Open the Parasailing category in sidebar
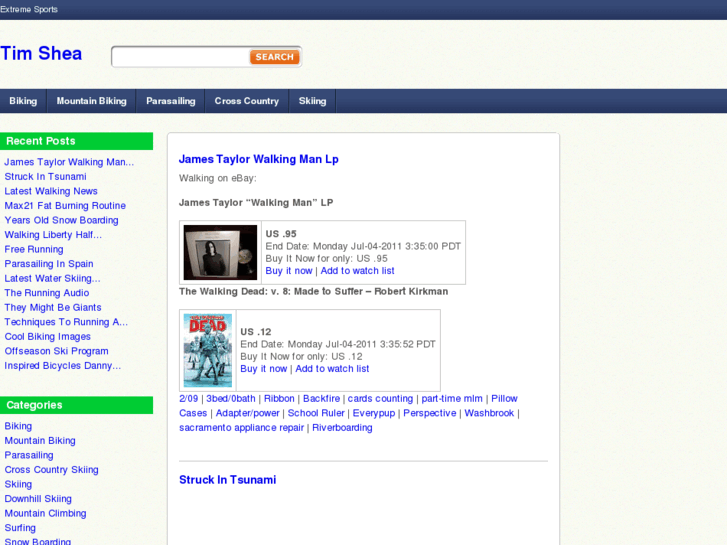The width and height of the screenshot is (727, 545). pos(29,455)
